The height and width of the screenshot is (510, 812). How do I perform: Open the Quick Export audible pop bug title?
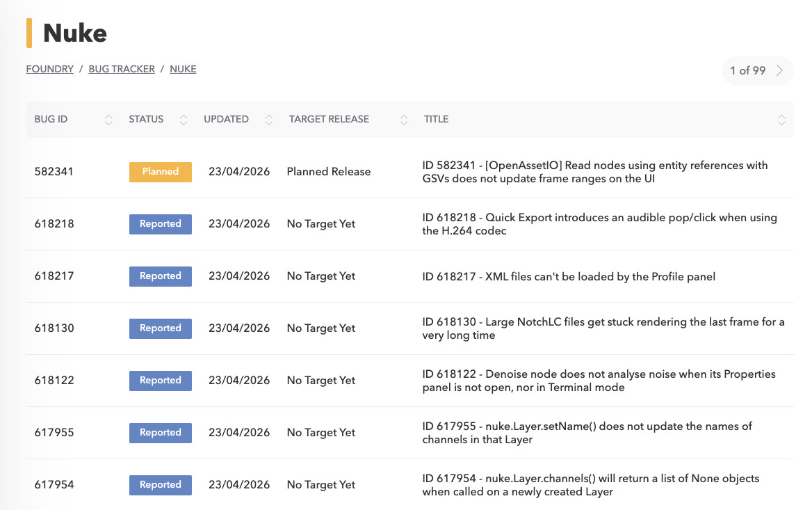(600, 224)
